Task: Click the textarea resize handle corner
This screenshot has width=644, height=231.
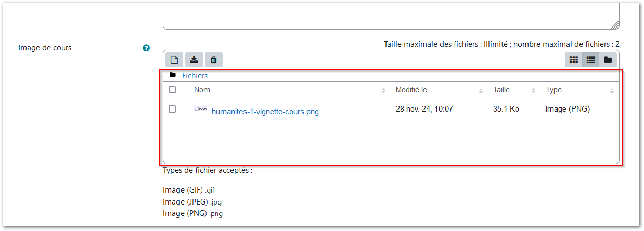Action: pos(614,24)
